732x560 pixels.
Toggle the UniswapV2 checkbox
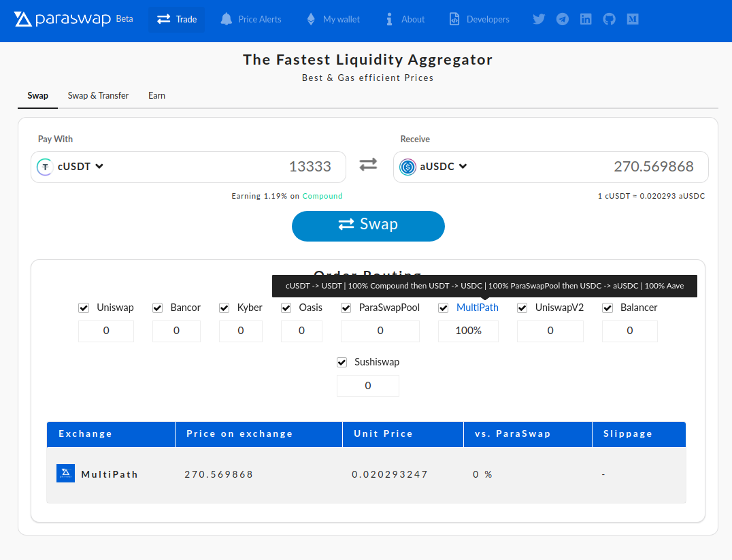click(x=522, y=308)
